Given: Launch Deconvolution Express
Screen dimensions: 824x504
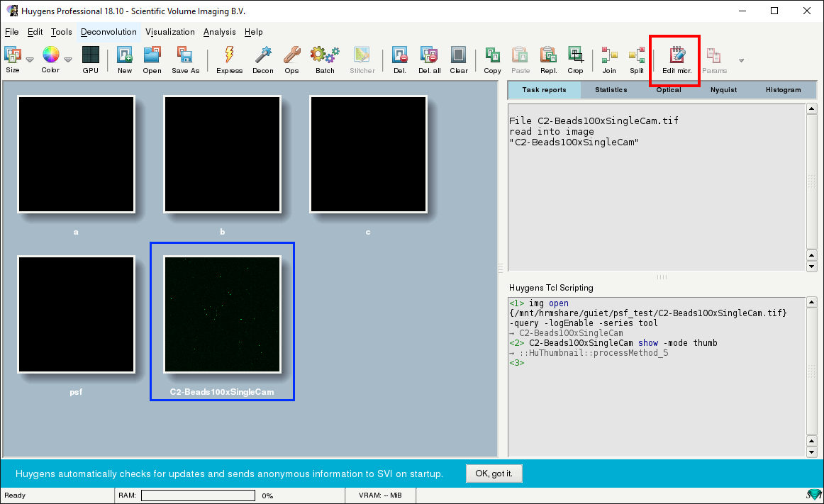Looking at the screenshot, I should coord(229,60).
